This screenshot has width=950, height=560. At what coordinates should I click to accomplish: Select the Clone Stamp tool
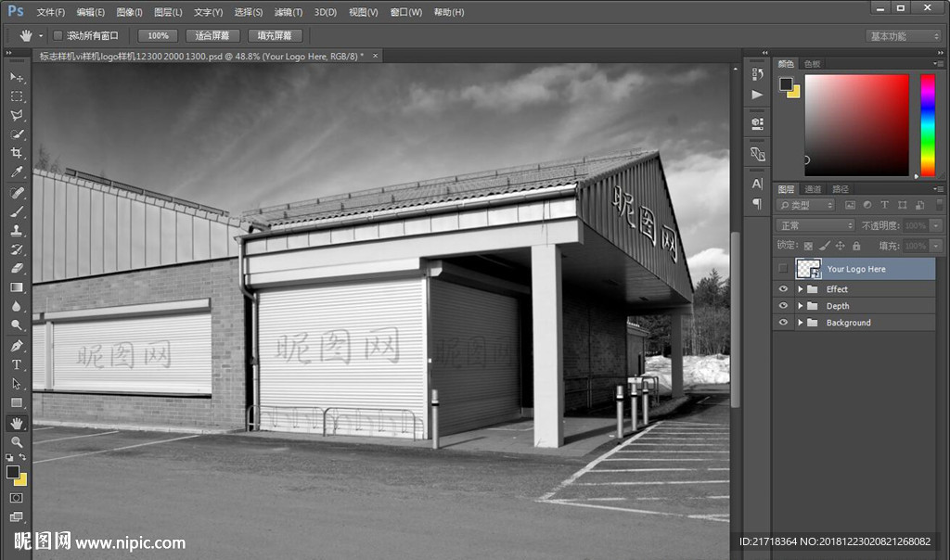point(17,230)
